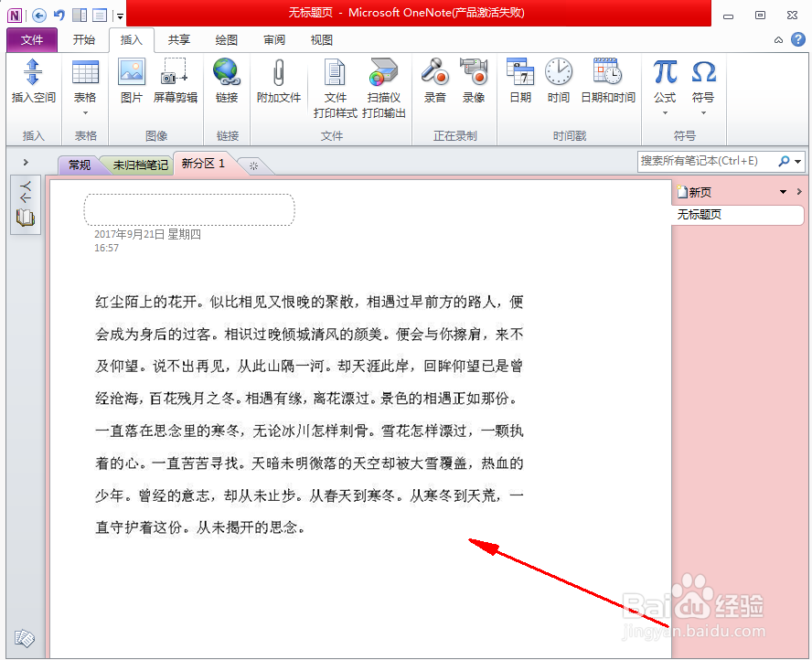Select the 无标题页 page entry
Screen dimensions: 812x660
[x=738, y=214]
